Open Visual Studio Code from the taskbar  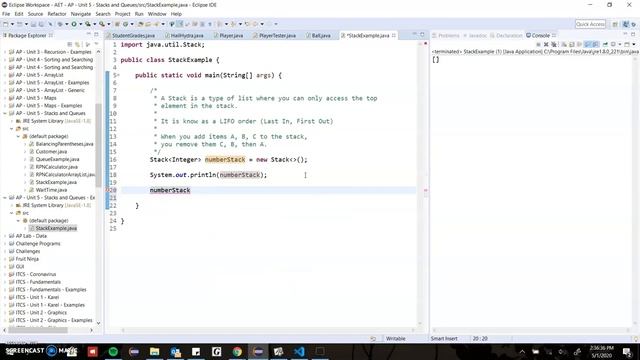pos(299,351)
